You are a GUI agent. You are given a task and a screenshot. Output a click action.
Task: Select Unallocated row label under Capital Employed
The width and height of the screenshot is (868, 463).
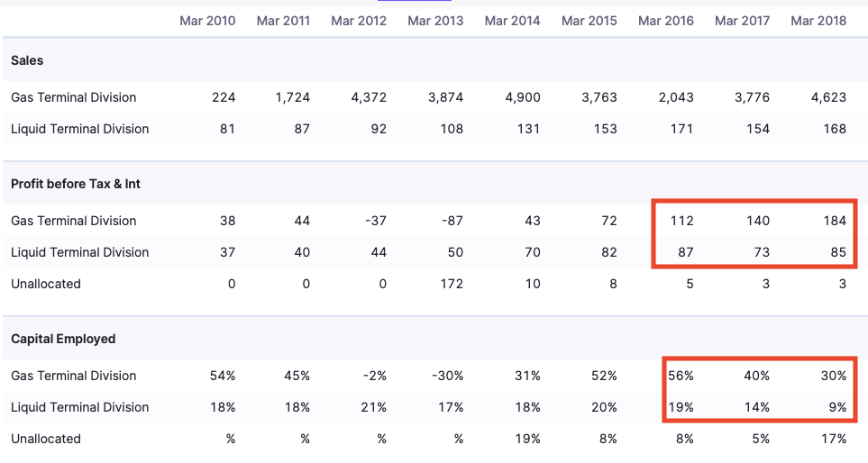coord(46,439)
